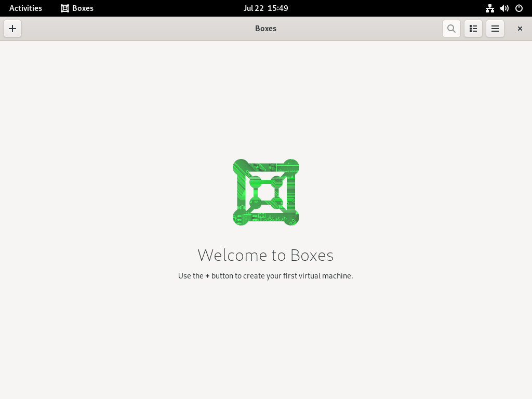Open the Activities overview
Image resolution: width=532 pixels, height=399 pixels.
[26, 8]
